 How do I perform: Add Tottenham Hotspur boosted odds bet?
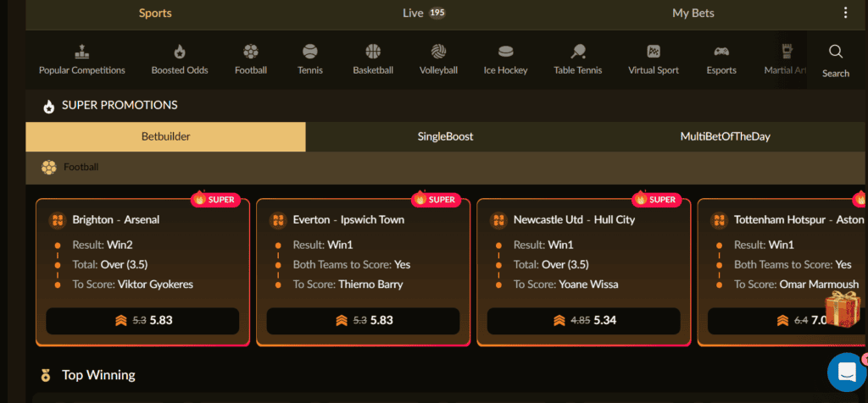[787, 321]
